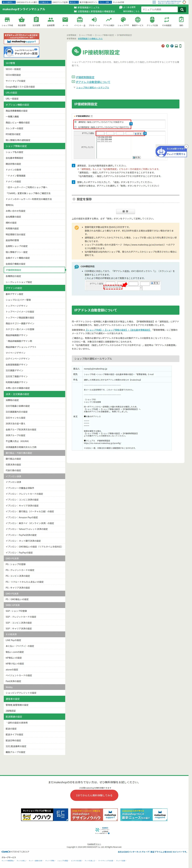The image size is (192, 868).
Task: Open 無料体験はこちら header link
Action: 131,11
